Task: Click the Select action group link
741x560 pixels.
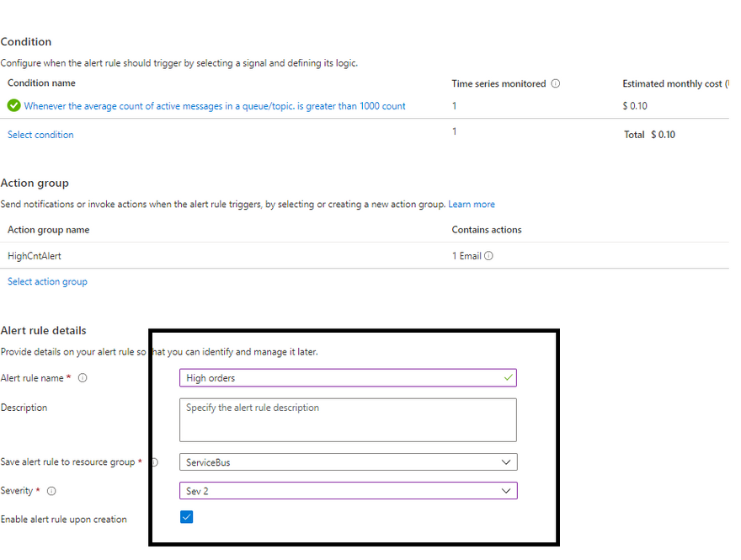Action: (x=47, y=282)
